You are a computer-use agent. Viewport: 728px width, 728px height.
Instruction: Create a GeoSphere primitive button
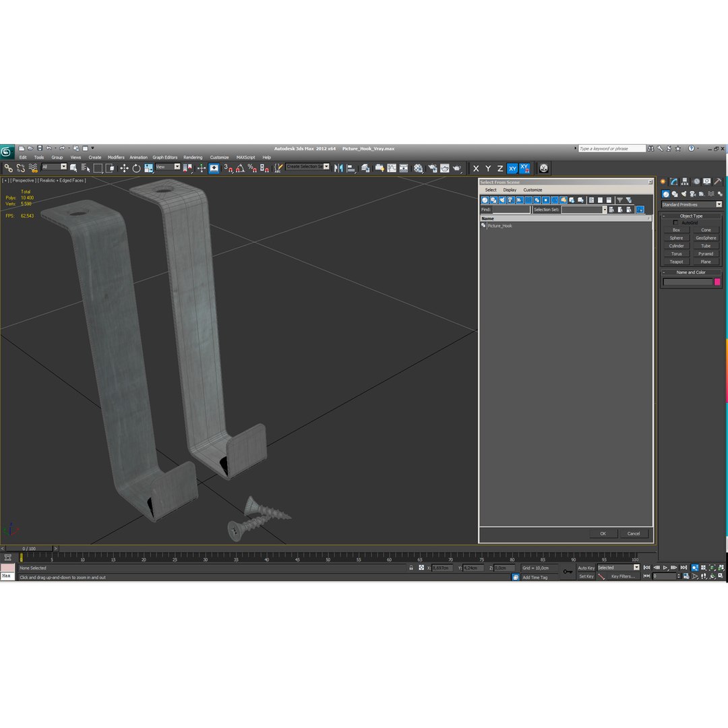pos(706,238)
